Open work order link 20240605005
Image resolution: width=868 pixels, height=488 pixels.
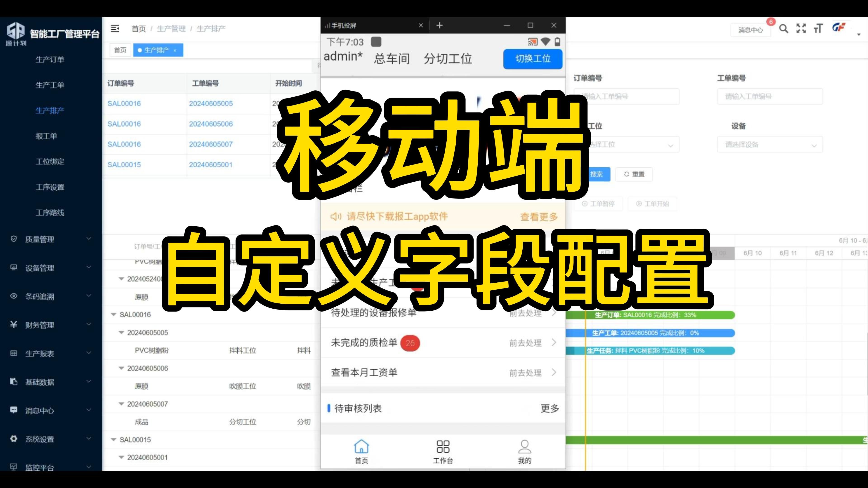[x=211, y=103]
